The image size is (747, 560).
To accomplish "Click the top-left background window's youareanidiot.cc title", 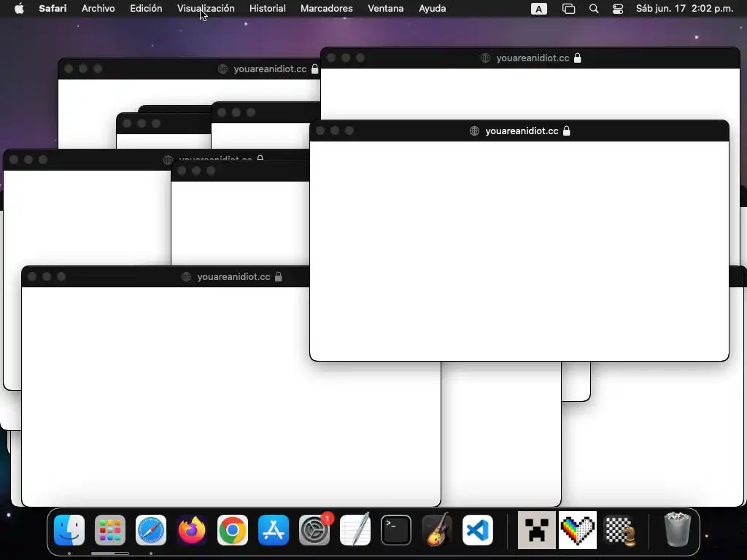I will tap(270, 69).
